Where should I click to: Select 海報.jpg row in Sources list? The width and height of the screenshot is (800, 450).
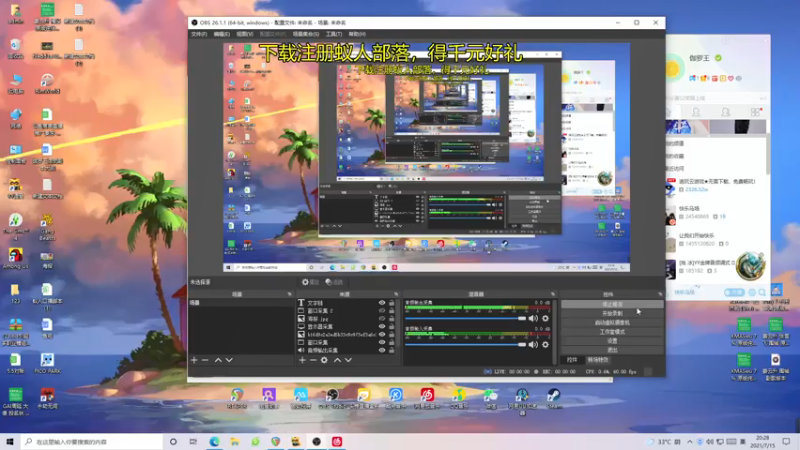point(346,319)
